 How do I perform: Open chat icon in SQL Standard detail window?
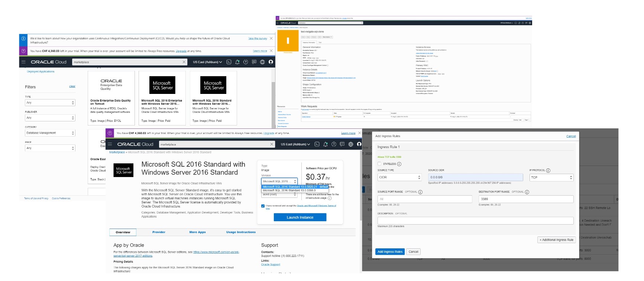coord(342,144)
